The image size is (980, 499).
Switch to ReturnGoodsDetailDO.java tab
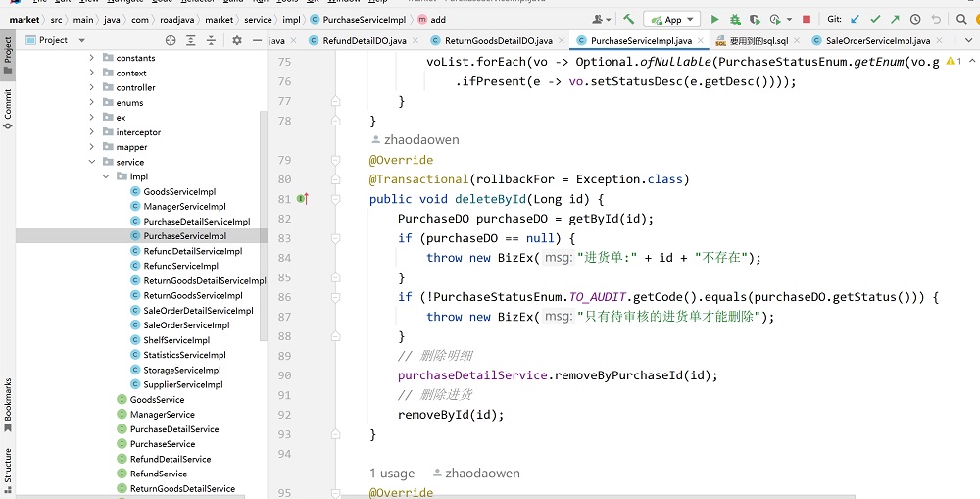pyautogui.click(x=498, y=40)
